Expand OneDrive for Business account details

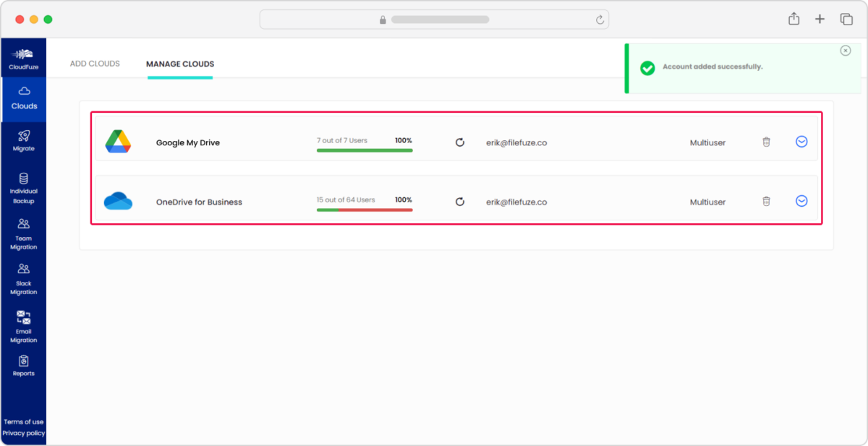click(x=801, y=201)
